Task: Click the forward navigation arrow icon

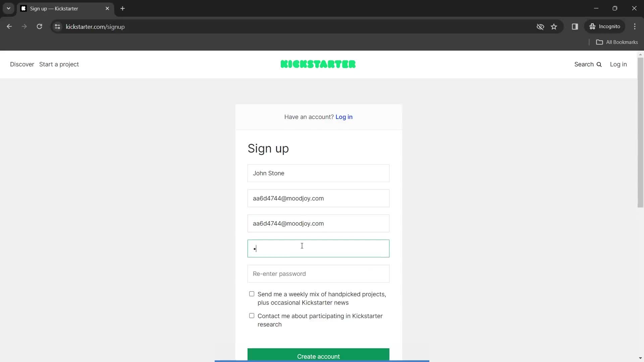Action: 24,26
